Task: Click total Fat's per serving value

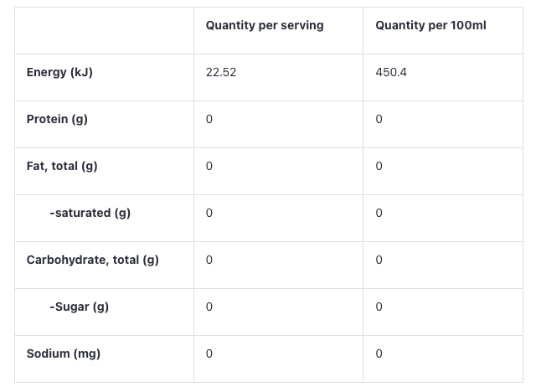Action: coord(209,167)
